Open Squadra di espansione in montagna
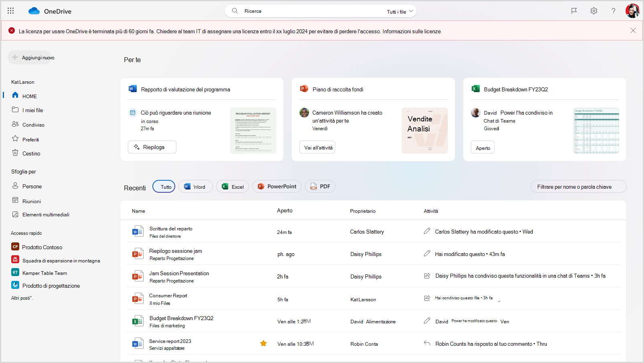644x363 pixels. pos(56,260)
